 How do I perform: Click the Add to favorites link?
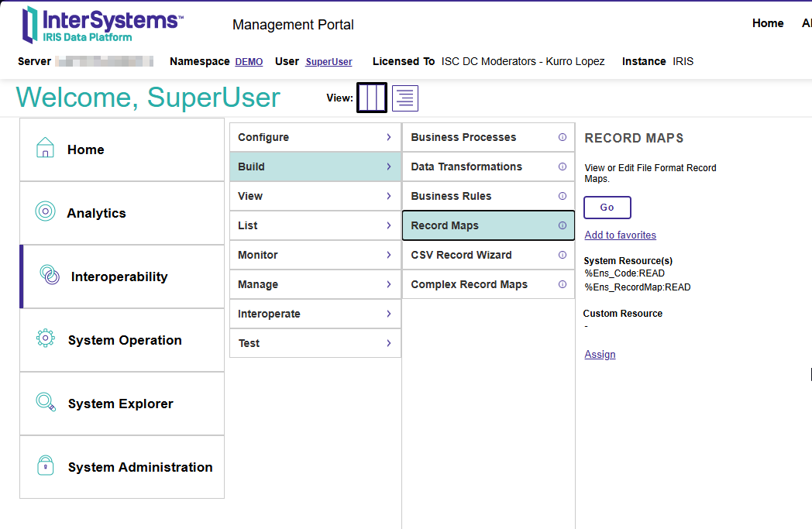tap(620, 235)
